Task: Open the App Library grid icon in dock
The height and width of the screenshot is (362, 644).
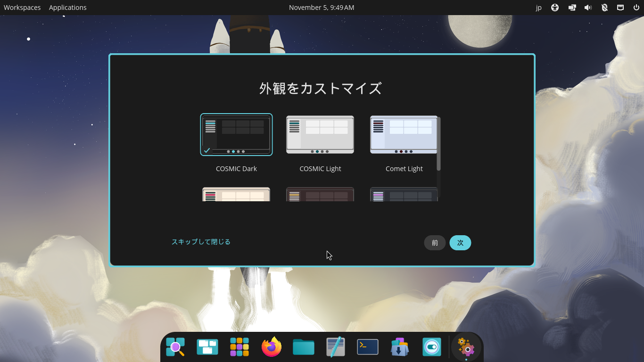Action: point(239,347)
